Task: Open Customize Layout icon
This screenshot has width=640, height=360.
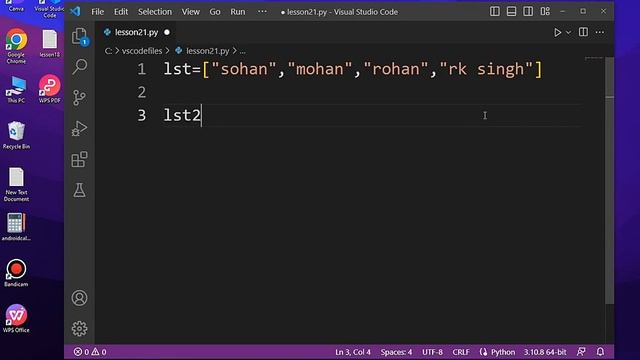Action: pos(545,11)
